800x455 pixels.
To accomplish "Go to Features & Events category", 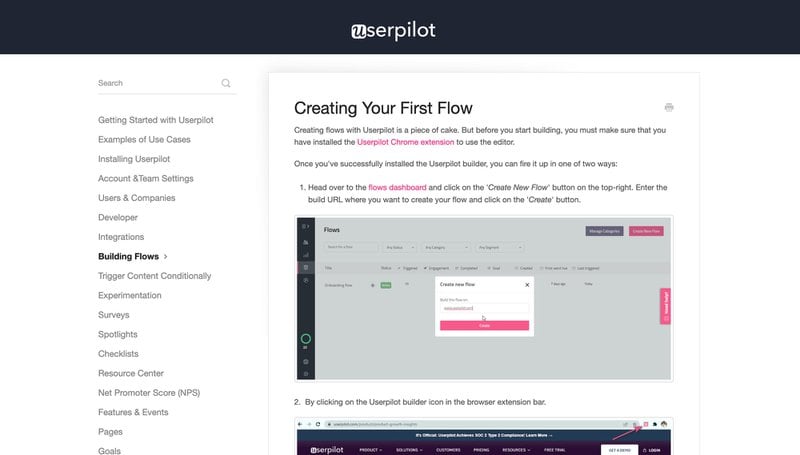I will 133,412.
